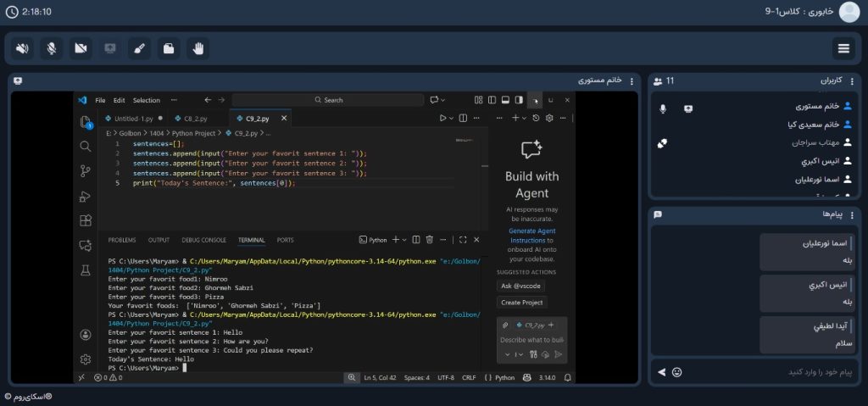Click the Search icon in VS Code sidebar
The image size is (868, 406).
[x=85, y=147]
